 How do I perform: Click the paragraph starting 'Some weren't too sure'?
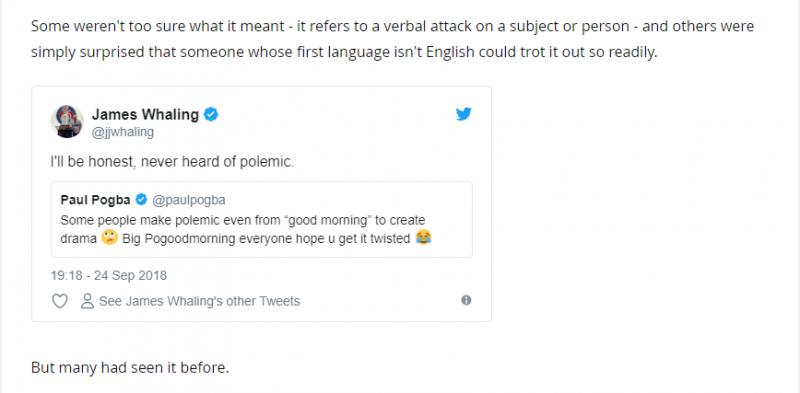(392, 39)
